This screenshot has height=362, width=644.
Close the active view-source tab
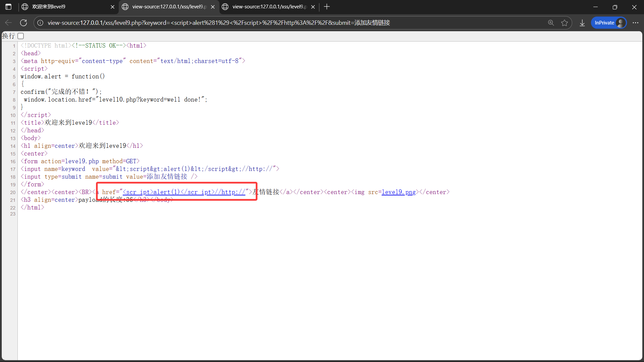click(x=213, y=7)
